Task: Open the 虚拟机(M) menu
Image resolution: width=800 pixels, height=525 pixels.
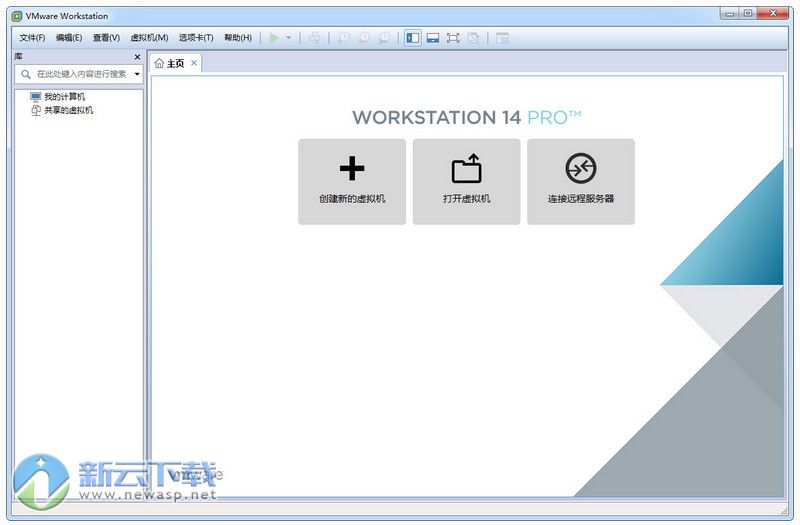Action: point(149,38)
